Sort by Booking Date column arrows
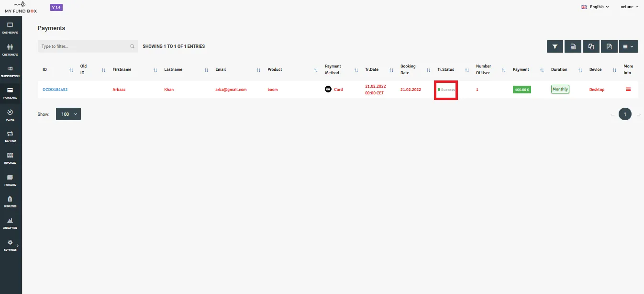Screen dimensions: 644x294 point(428,70)
